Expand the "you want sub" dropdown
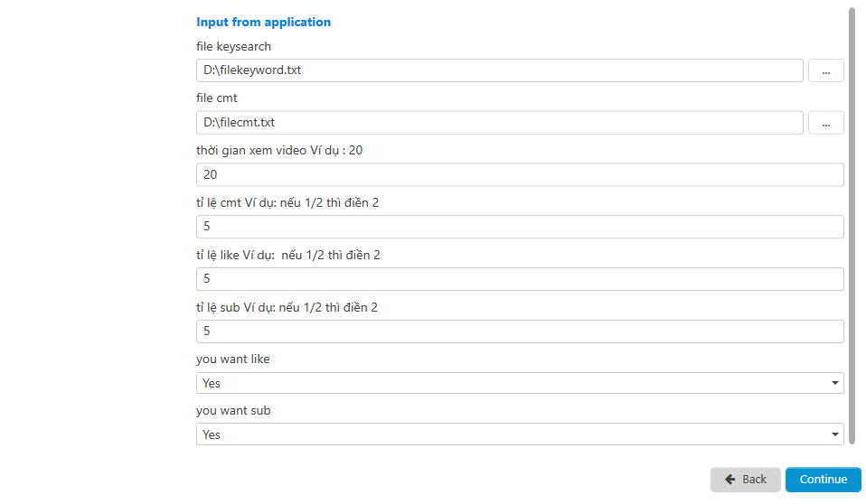Image resolution: width=866 pixels, height=504 pixels. tap(520, 434)
